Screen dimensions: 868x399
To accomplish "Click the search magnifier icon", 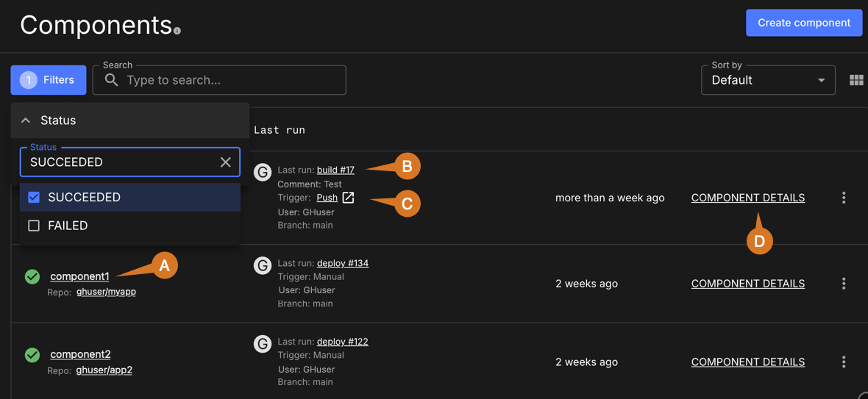I will (112, 80).
